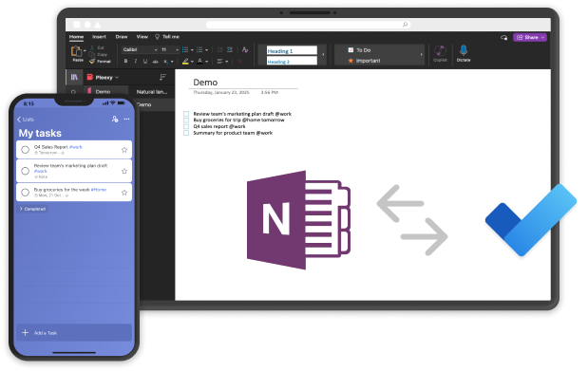Decrease the paragraph indent
This screenshot has height=371, width=588.
(x=219, y=49)
